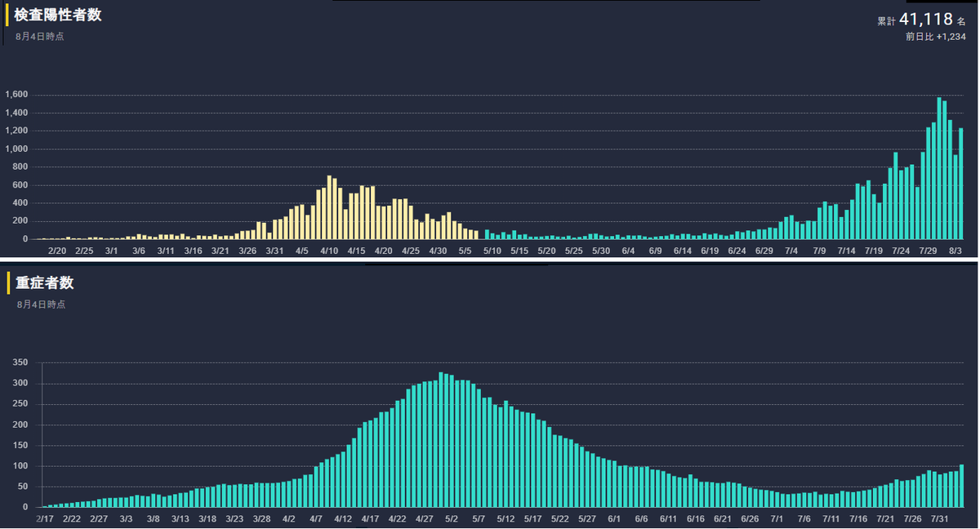Click the 前日比 +1,234 daily change text

click(935, 37)
